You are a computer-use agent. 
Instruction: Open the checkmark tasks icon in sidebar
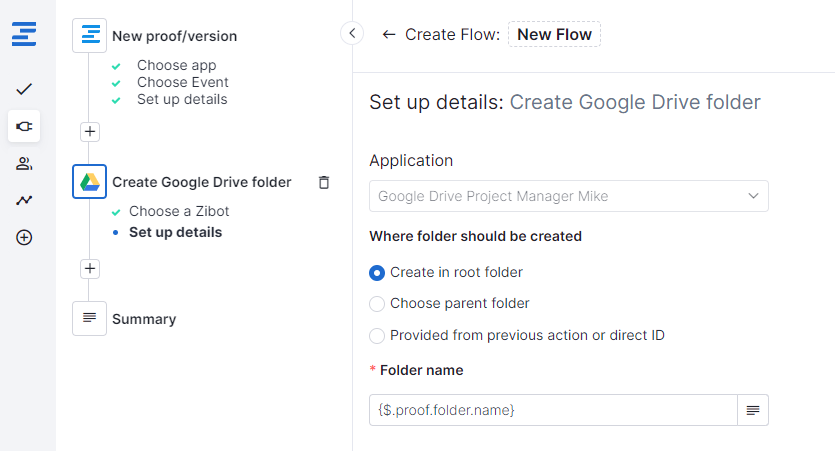[24, 89]
